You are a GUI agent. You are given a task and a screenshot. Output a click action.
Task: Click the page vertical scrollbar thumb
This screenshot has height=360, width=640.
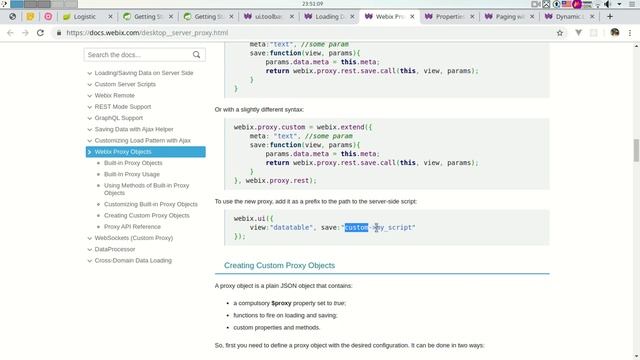pyautogui.click(x=636, y=150)
